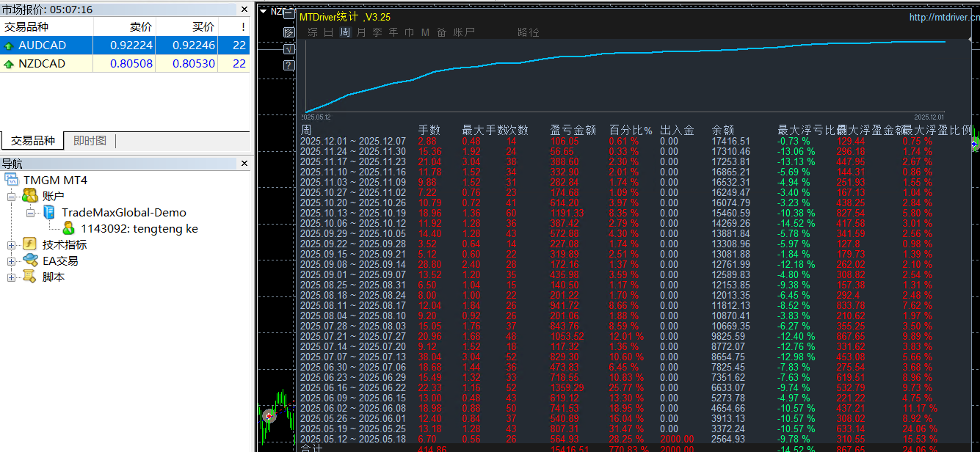
Task: Expand the 技术指标 tree node
Action: click(11, 244)
